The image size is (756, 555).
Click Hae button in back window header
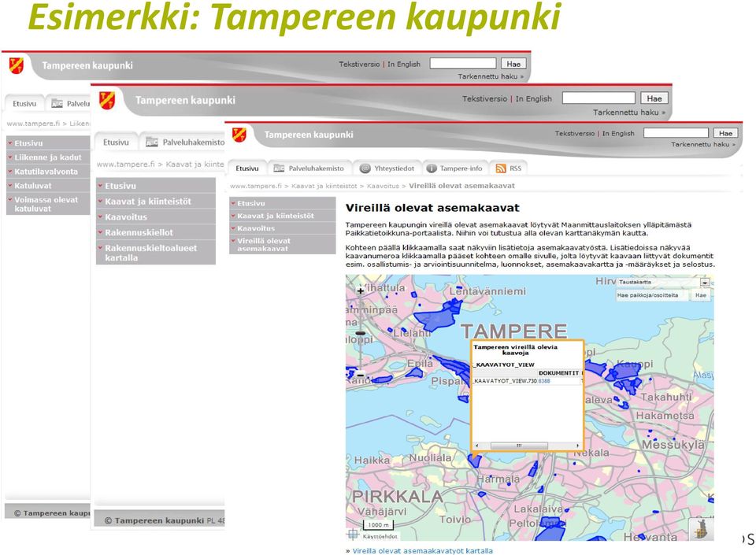click(513, 64)
